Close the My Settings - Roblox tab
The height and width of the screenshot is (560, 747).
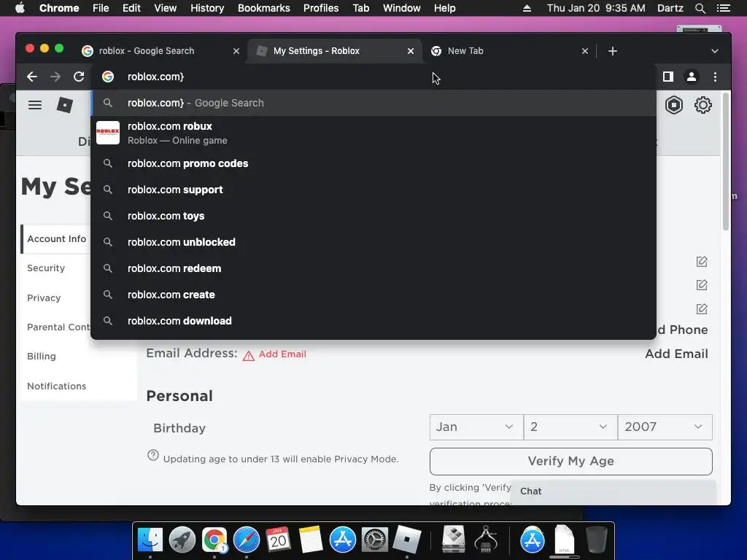click(411, 51)
